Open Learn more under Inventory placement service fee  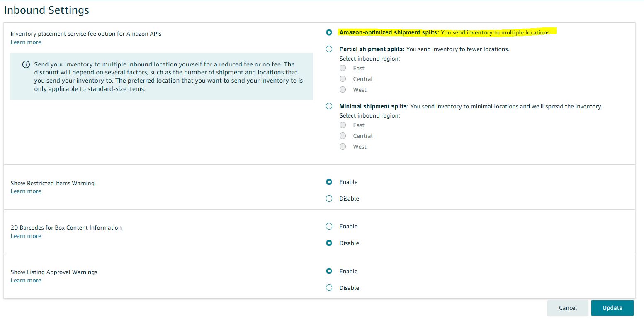(x=26, y=42)
